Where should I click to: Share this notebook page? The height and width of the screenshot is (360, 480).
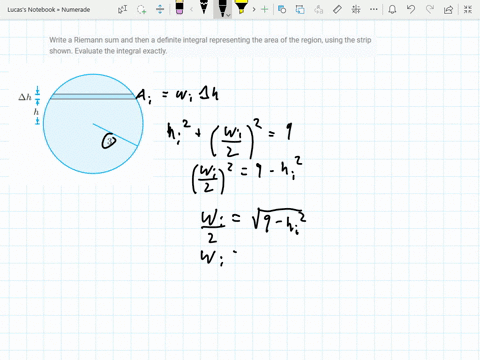click(449, 9)
